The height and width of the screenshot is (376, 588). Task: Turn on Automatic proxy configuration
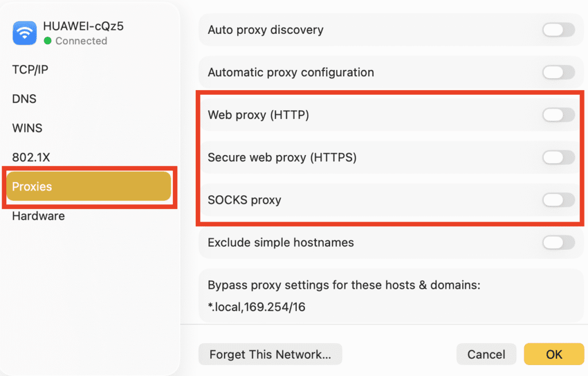point(558,72)
